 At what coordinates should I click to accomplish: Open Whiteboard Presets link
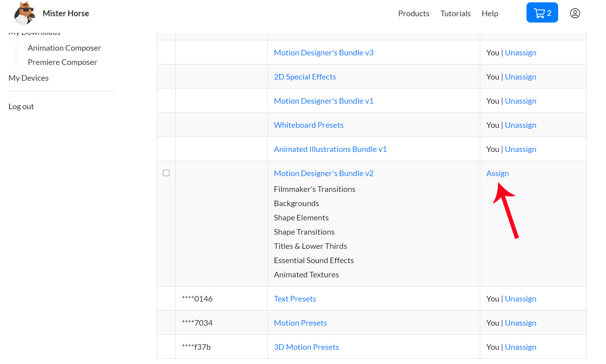(309, 125)
